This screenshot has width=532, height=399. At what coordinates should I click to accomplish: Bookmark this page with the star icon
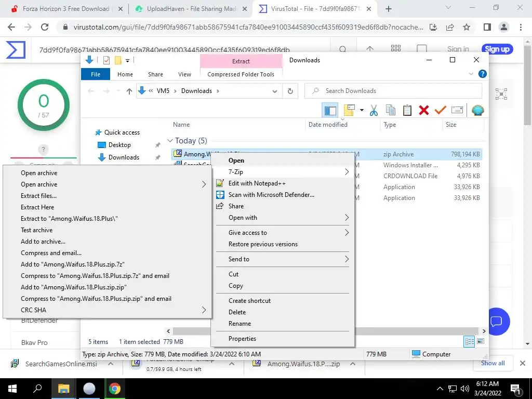(467, 27)
